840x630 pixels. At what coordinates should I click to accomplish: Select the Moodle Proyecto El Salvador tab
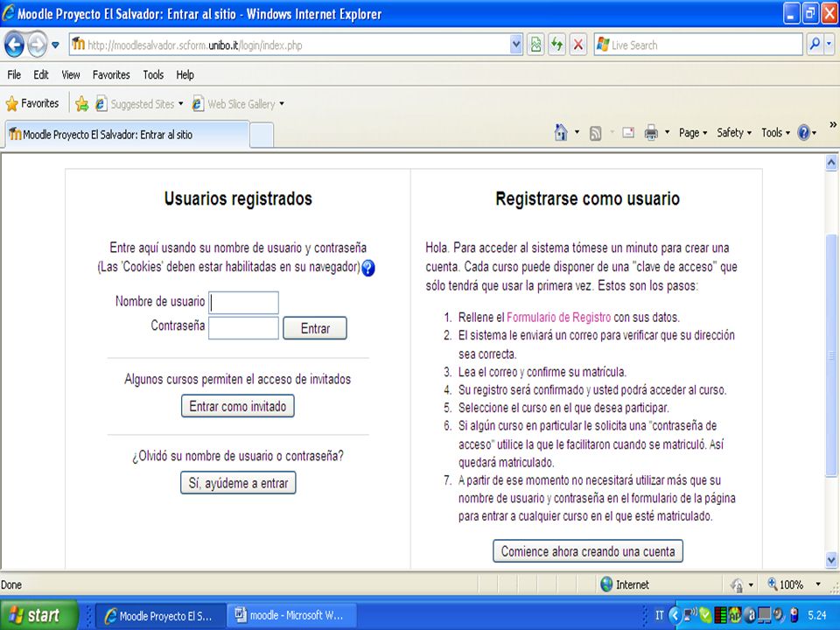pyautogui.click(x=128, y=135)
